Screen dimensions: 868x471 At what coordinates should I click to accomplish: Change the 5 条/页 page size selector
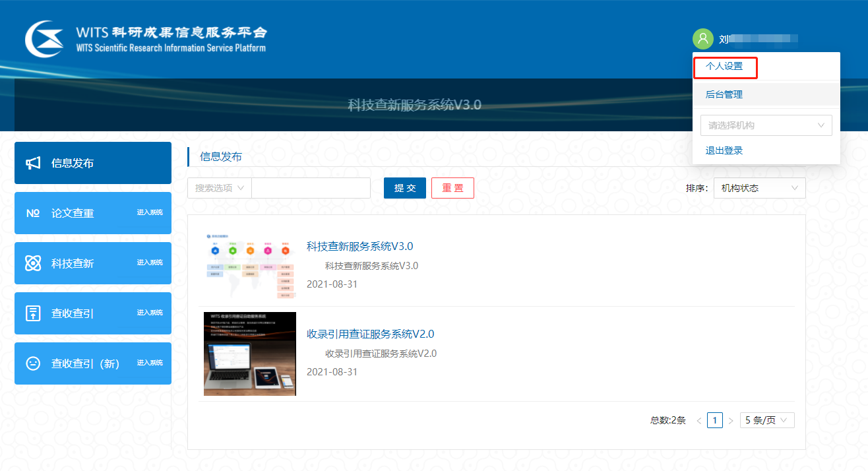point(766,420)
